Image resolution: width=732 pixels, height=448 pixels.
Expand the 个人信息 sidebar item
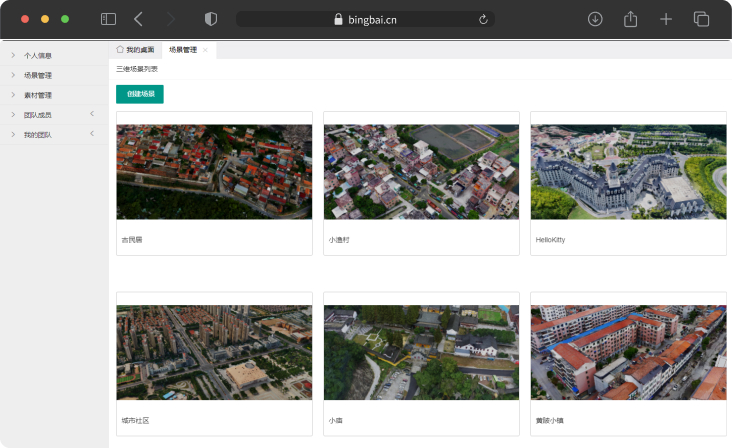click(38, 56)
